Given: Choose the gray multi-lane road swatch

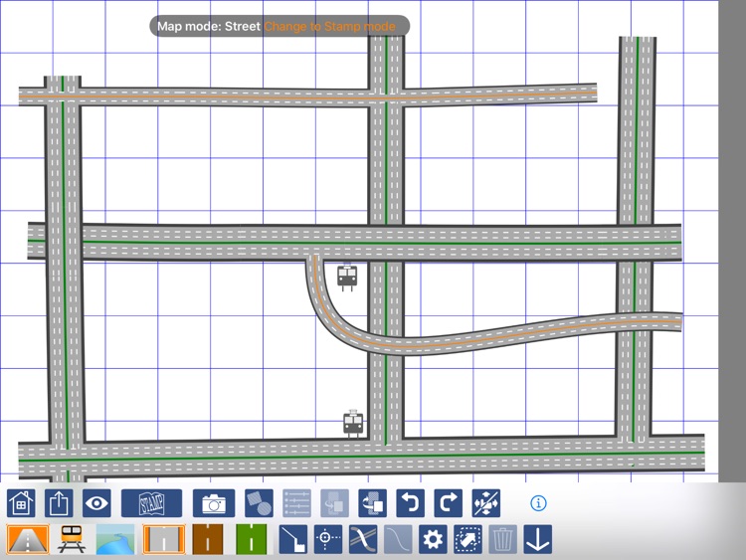Looking at the screenshot, I should point(163,540).
